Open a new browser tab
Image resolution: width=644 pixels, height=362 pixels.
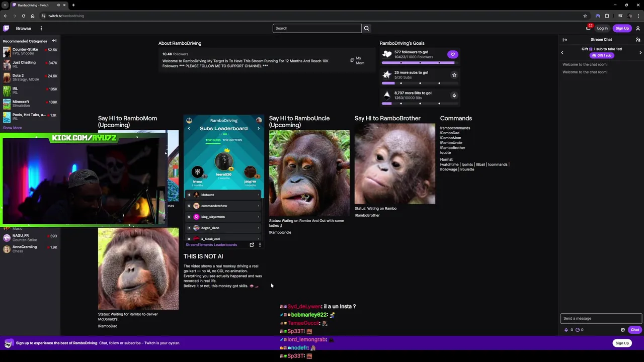click(73, 5)
